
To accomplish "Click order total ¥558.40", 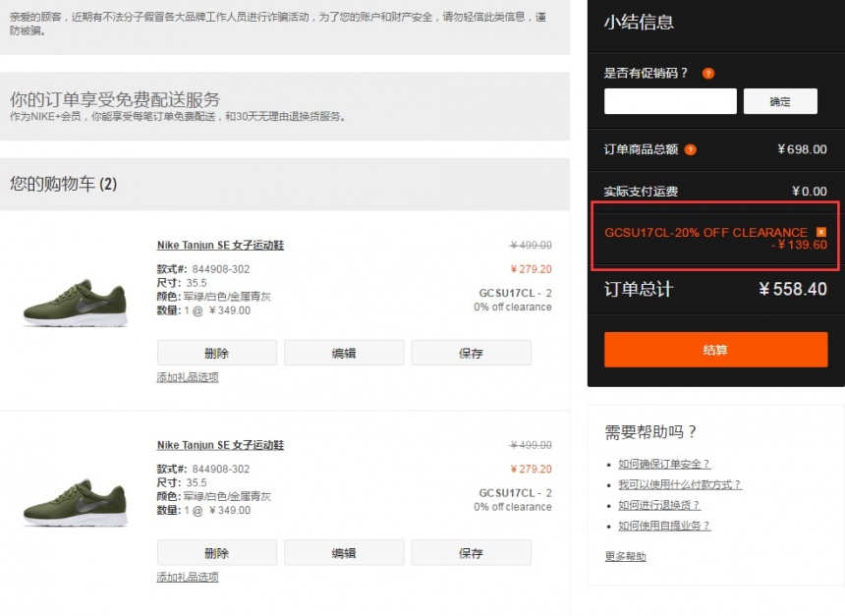I will coord(793,290).
